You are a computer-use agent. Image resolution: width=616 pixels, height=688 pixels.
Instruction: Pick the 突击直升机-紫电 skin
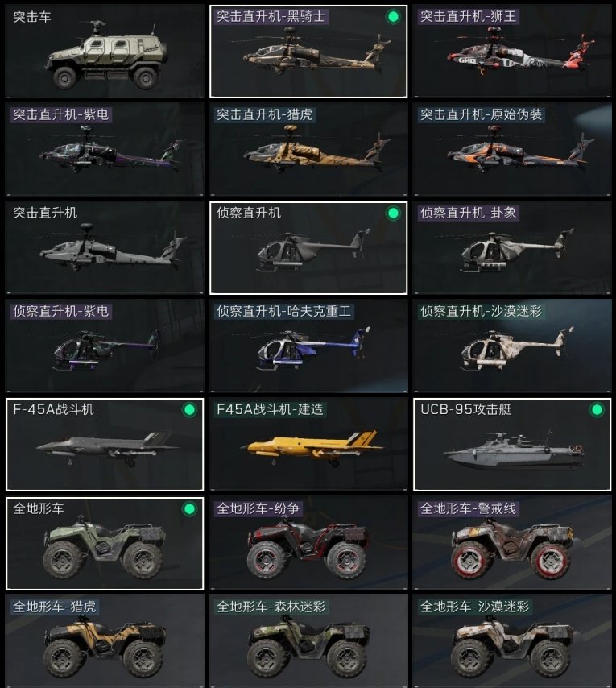point(105,150)
